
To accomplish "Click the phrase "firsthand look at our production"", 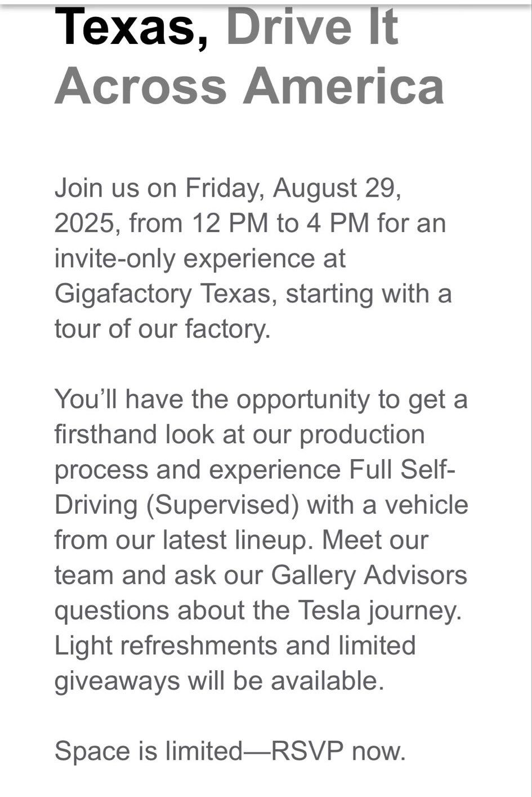I will click(240, 434).
